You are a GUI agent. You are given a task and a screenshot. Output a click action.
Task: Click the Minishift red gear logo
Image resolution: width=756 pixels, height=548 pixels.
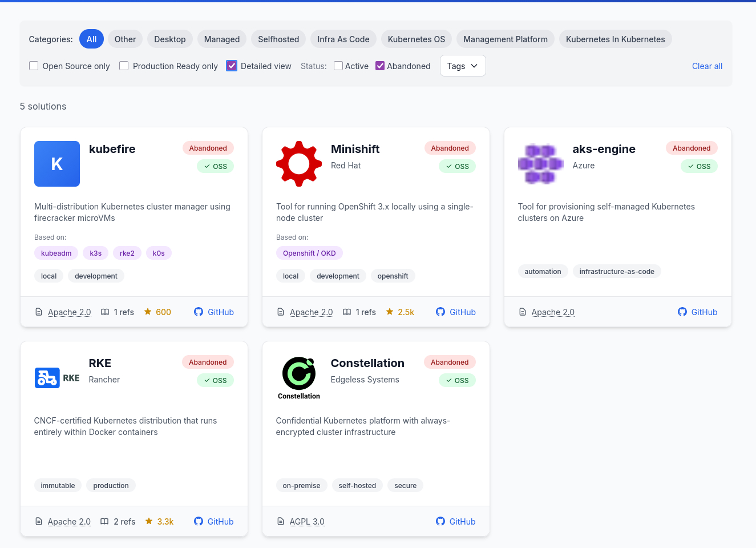point(299,164)
